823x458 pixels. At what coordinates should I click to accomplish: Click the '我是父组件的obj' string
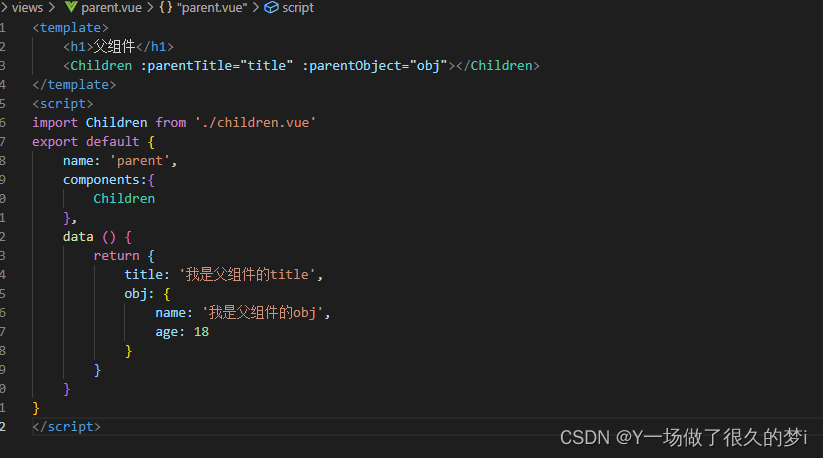tap(263, 313)
